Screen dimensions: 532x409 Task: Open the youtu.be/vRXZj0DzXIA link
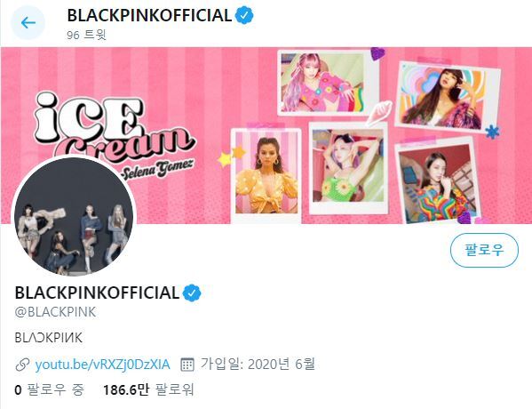click(102, 365)
